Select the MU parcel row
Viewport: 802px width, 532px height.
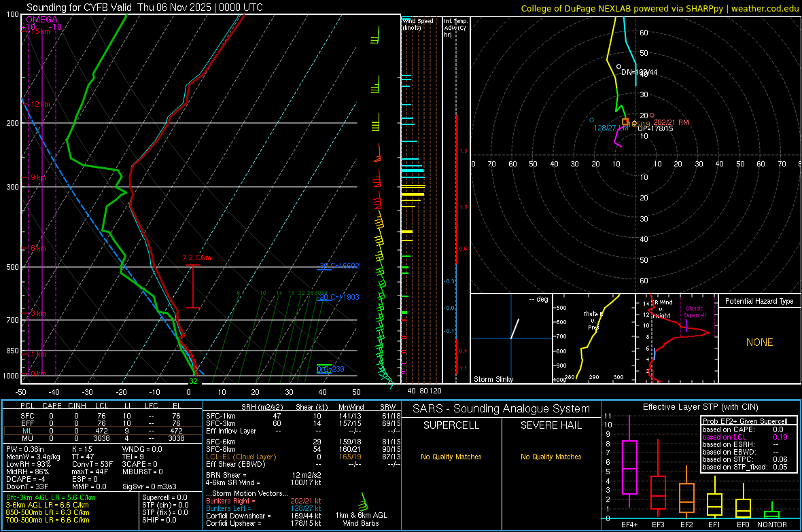(103, 438)
